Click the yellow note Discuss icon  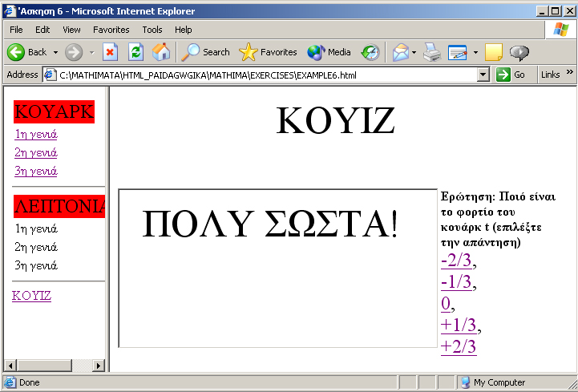[x=494, y=52]
